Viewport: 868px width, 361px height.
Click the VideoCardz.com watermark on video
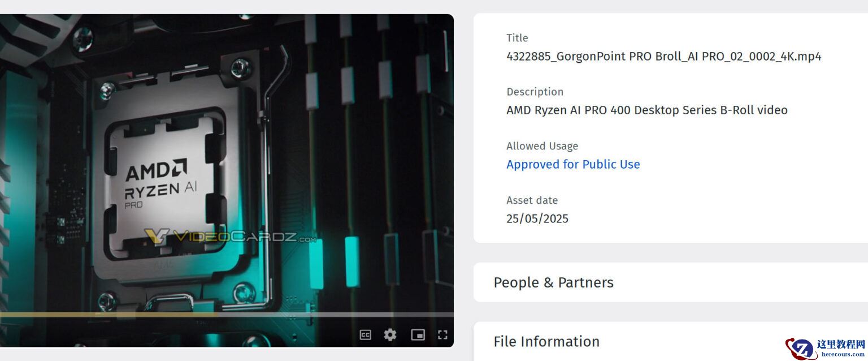coord(230,237)
